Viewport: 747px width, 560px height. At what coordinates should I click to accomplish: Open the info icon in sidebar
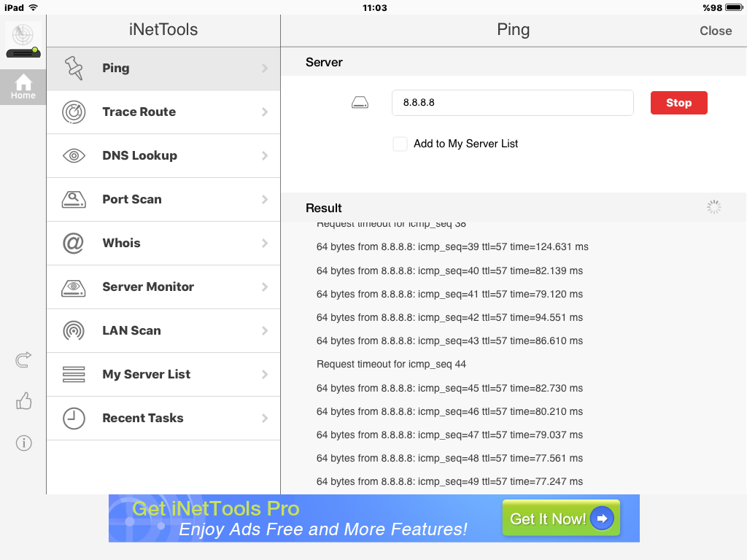point(24,443)
